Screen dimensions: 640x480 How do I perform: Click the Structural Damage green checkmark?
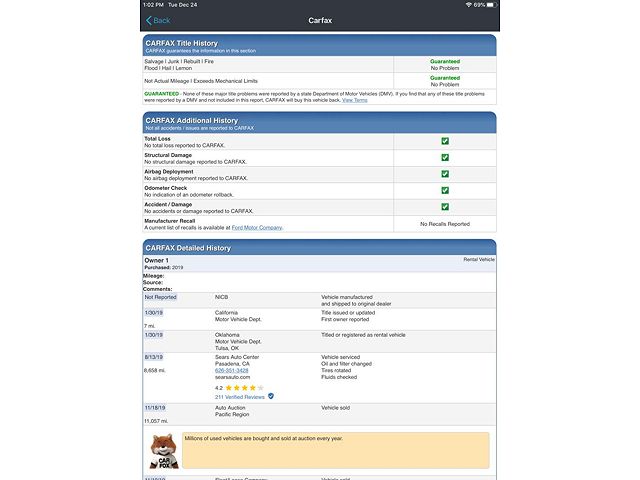point(445,158)
